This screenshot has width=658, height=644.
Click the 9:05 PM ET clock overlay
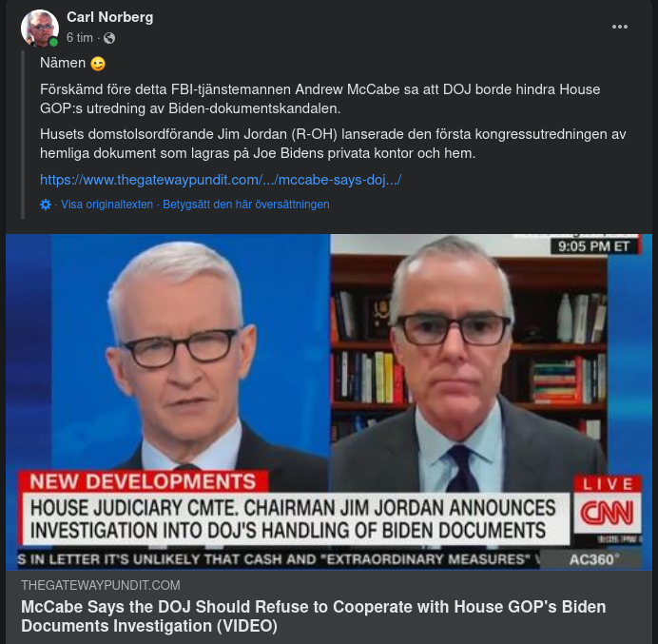(x=593, y=246)
